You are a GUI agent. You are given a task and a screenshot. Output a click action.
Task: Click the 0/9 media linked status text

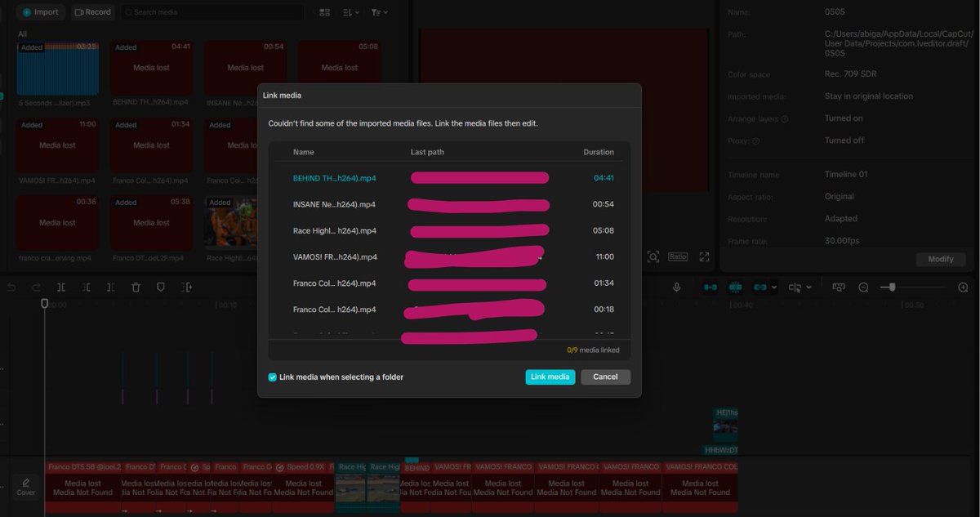pos(593,350)
